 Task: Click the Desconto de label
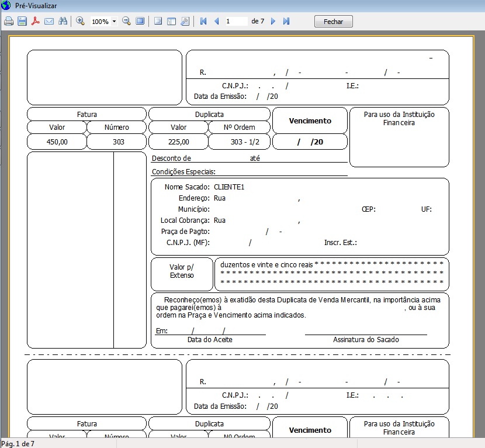[x=171, y=158]
